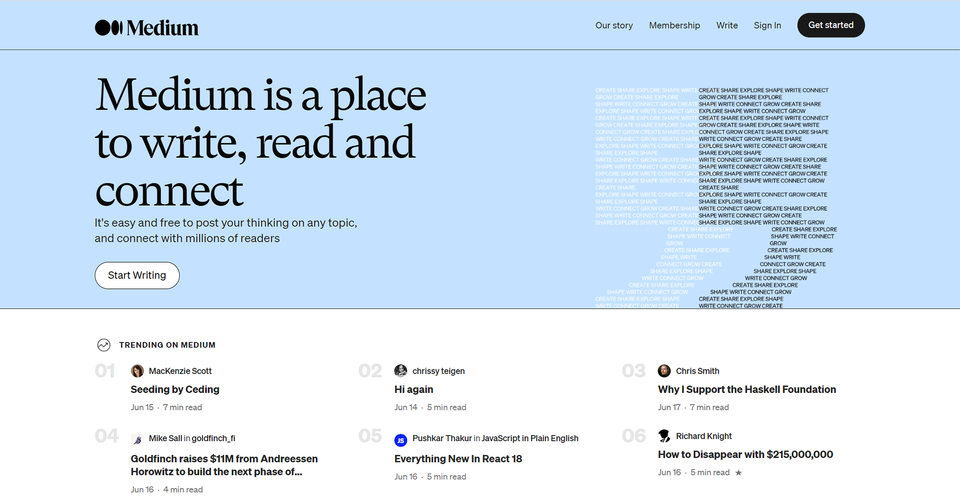This screenshot has height=504, width=960.
Task: Click author name Pushkar Thakur
Action: 442,438
